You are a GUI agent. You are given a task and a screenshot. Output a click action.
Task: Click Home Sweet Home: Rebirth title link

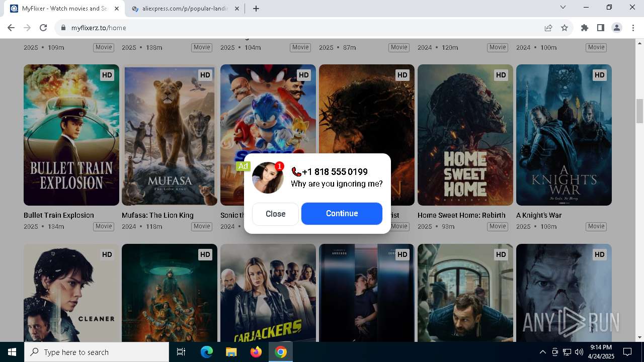click(461, 215)
